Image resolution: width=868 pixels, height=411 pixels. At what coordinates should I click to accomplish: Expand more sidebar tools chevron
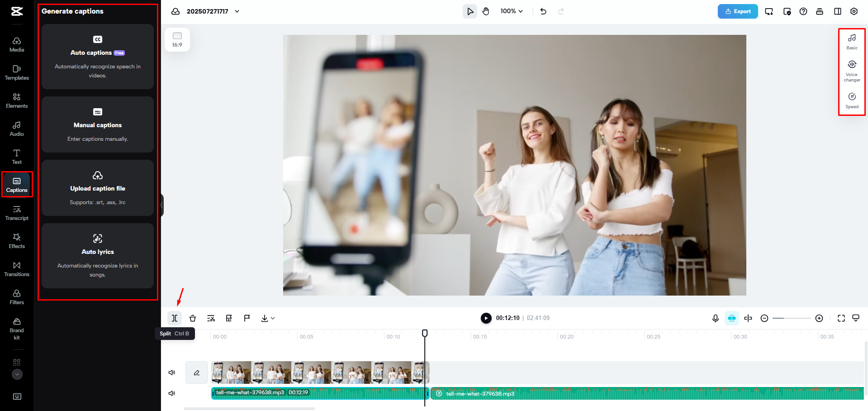(x=17, y=374)
